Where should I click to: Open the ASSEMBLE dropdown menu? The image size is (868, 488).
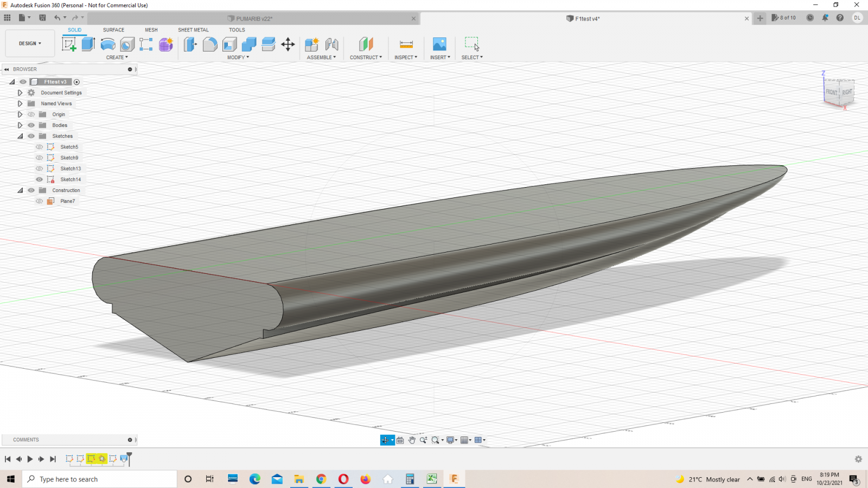pyautogui.click(x=321, y=57)
